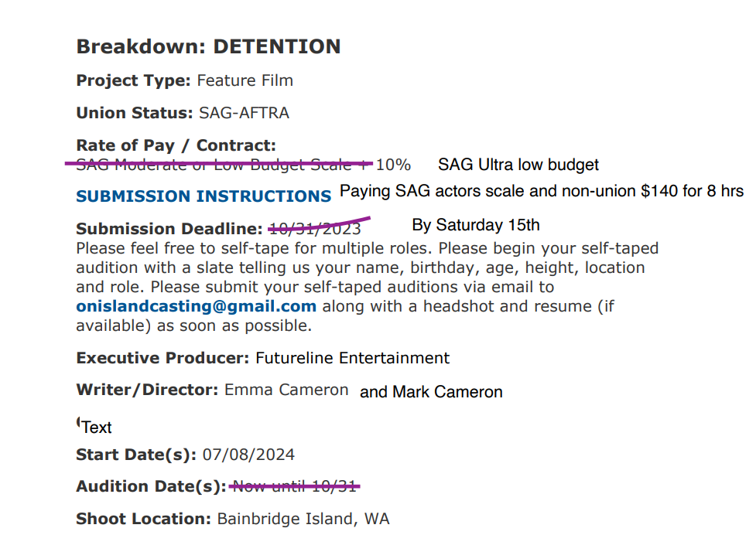Click 'Bainbridge Island, WA' shoot location
Image resolution: width=756 pixels, height=535 pixels.
click(x=303, y=519)
